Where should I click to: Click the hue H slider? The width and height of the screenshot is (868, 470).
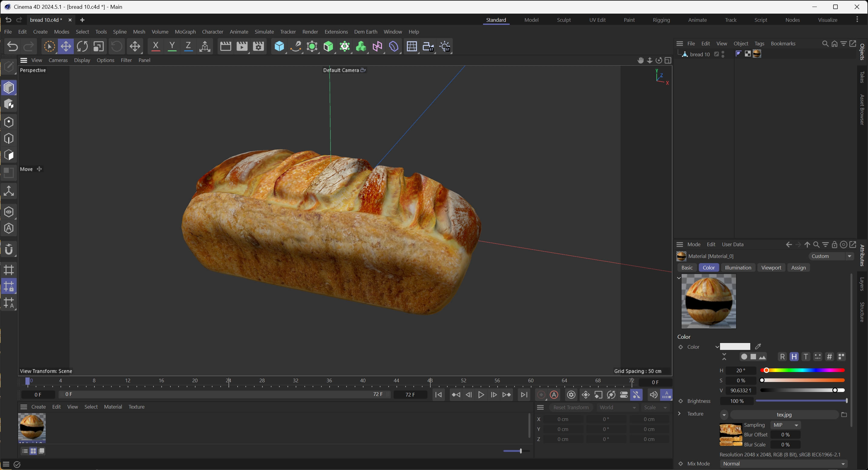pos(802,370)
